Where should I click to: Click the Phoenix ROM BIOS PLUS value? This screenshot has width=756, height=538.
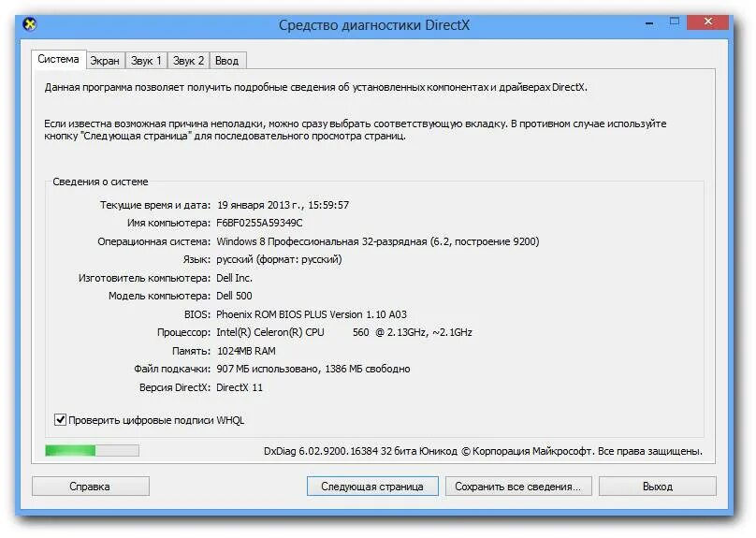click(x=312, y=314)
